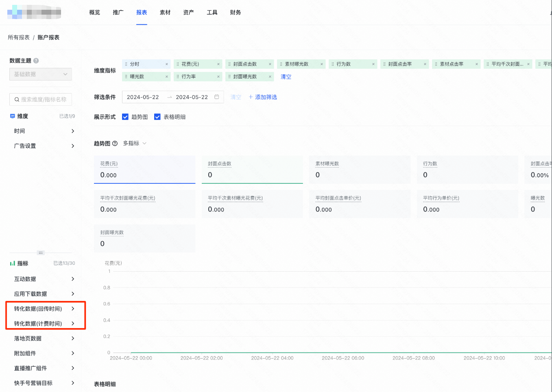Click the drag handle on 曝光数 tag
This screenshot has height=392, width=552.
pos(126,76)
